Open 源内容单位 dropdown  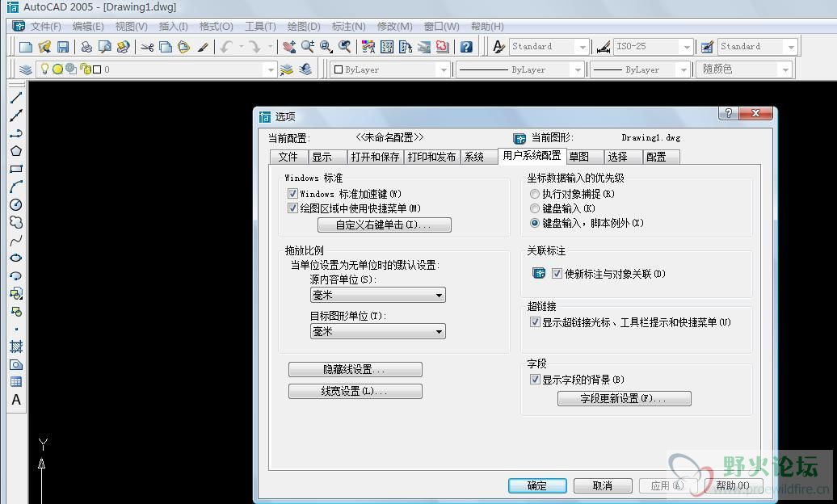378,296
